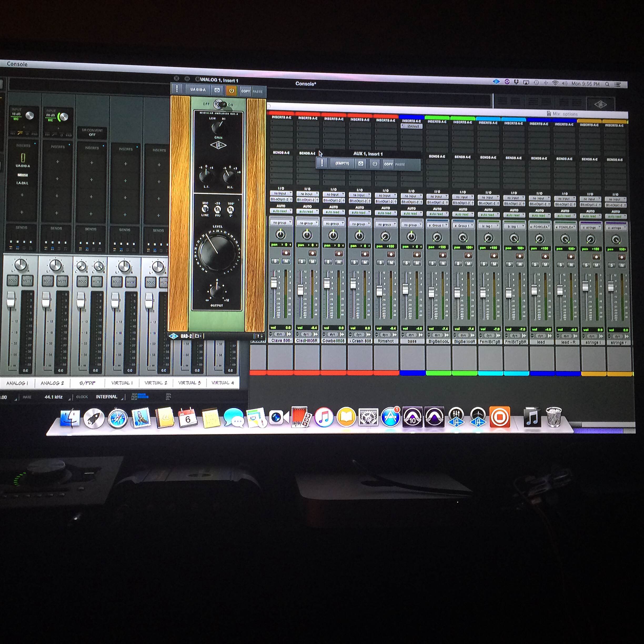Click the IZAlloy2 insert on the bass track
644x644 pixels.
(412, 126)
